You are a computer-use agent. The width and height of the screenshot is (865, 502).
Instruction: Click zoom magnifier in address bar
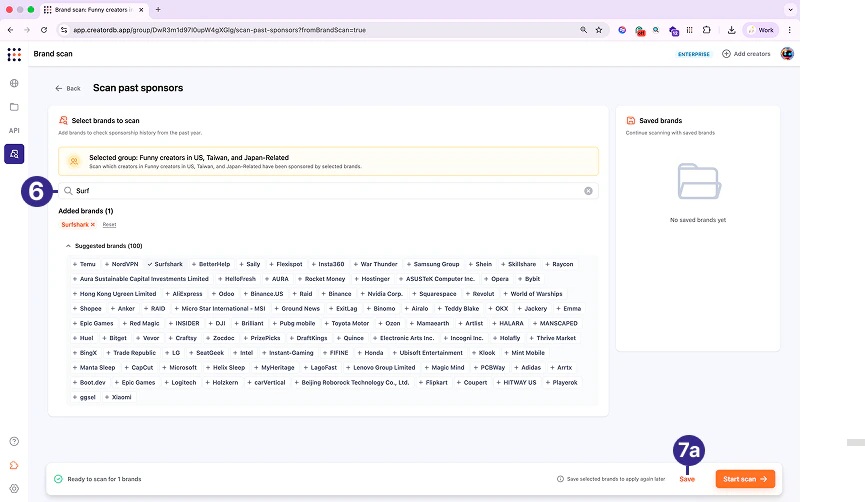[x=584, y=30]
